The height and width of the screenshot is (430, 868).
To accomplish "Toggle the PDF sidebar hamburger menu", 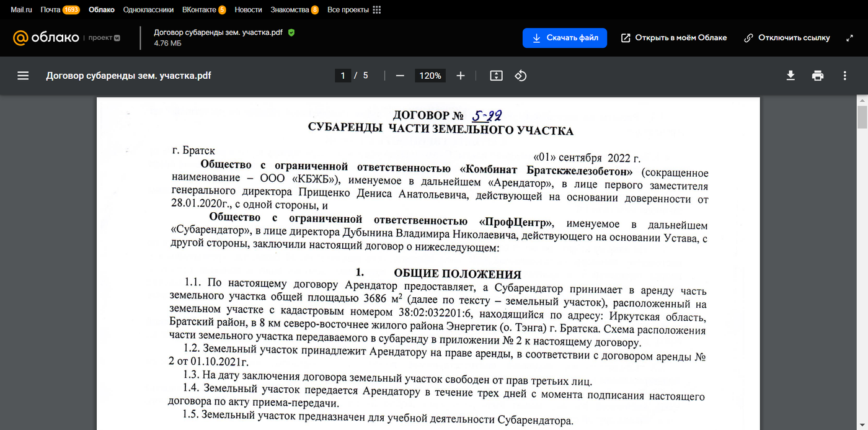I will pyautogui.click(x=23, y=76).
